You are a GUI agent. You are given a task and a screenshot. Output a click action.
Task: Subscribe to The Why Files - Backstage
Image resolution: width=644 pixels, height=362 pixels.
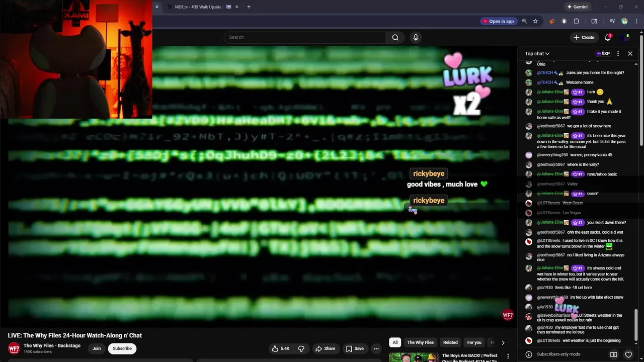click(x=122, y=348)
